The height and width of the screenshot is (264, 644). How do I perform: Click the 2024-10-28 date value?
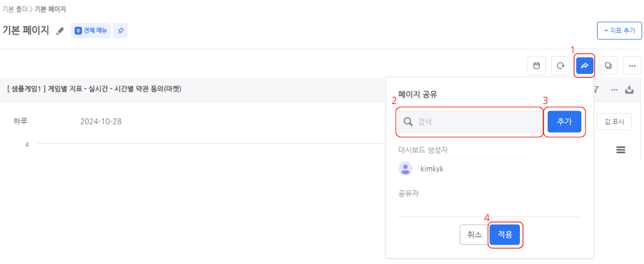[x=101, y=121]
